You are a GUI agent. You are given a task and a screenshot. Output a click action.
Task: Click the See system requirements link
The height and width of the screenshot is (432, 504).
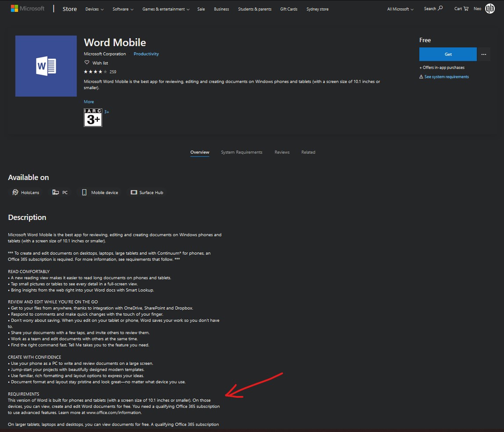[x=447, y=76]
